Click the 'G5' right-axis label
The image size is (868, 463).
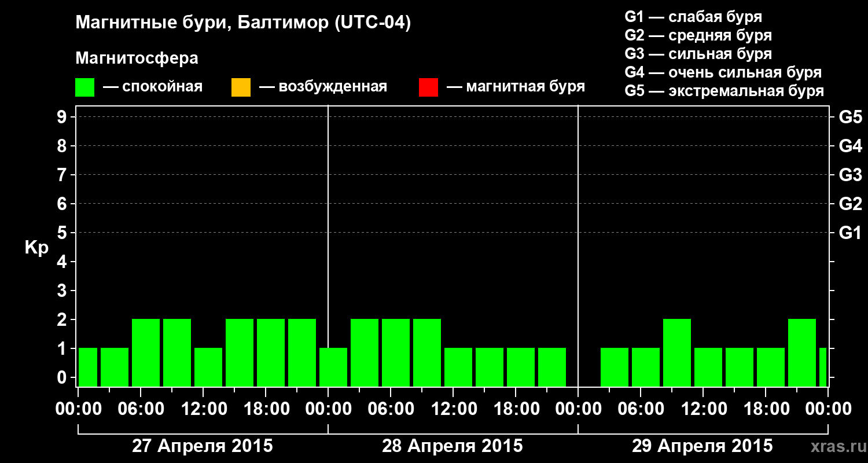pyautogui.click(x=850, y=117)
